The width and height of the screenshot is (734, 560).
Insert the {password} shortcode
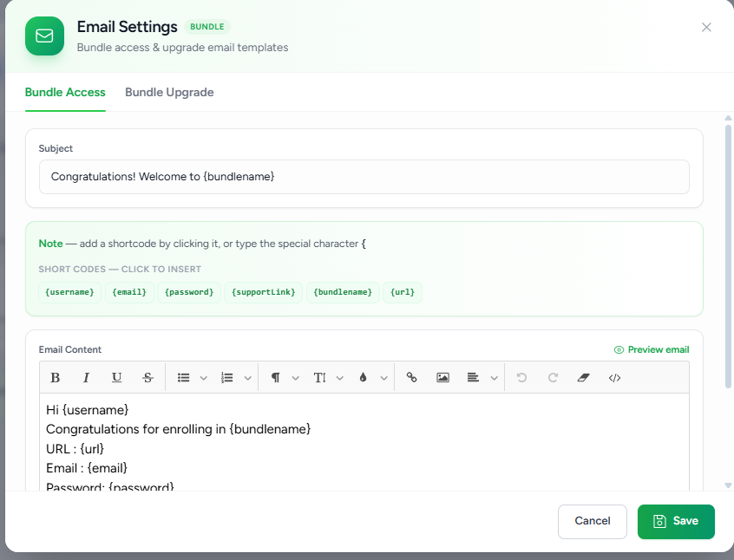[x=189, y=292]
